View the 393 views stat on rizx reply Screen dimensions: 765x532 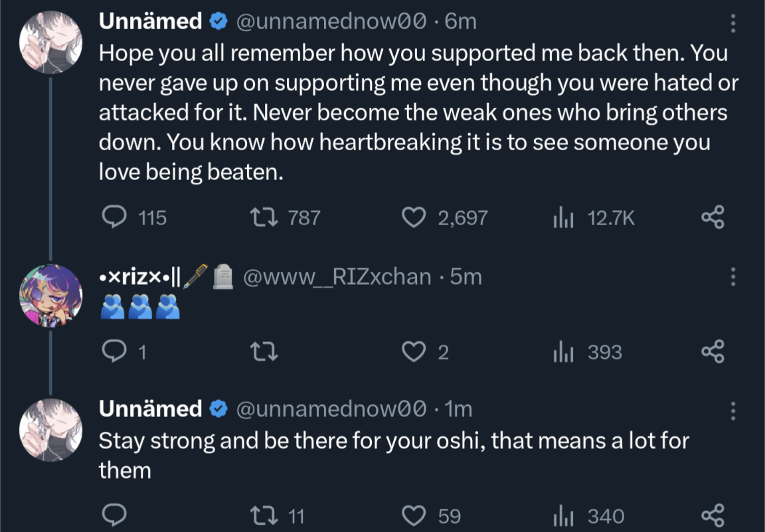[x=563, y=351]
